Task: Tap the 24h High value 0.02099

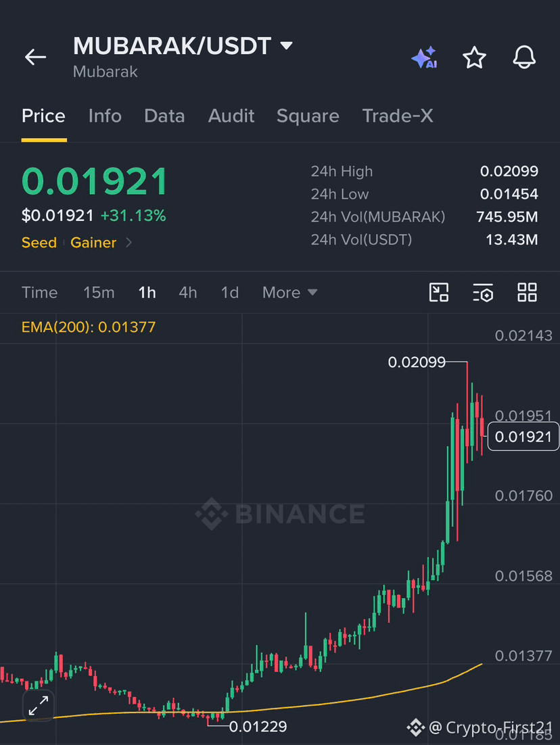Action: [509, 171]
